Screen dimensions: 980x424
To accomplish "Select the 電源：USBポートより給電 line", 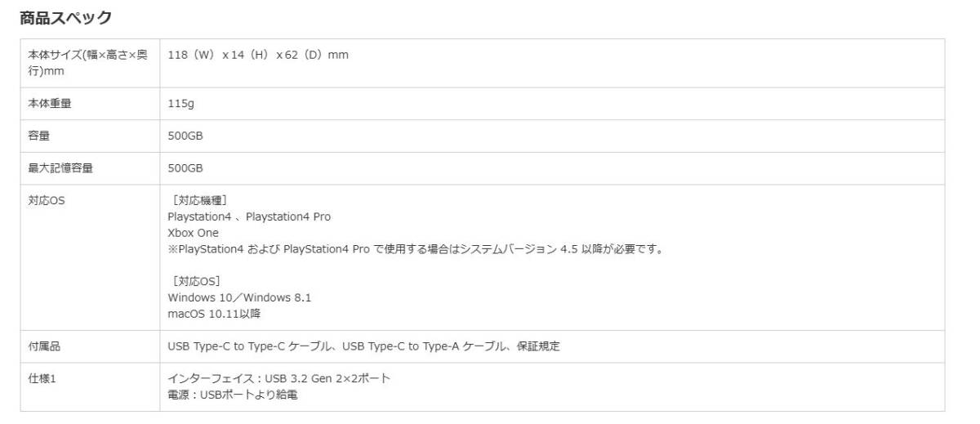I will [233, 395].
